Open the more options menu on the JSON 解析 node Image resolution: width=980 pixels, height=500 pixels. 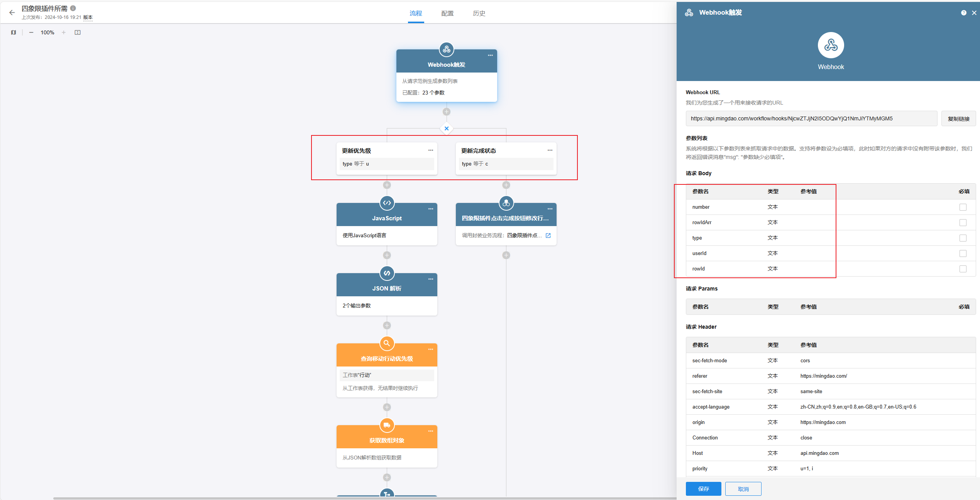pos(431,279)
